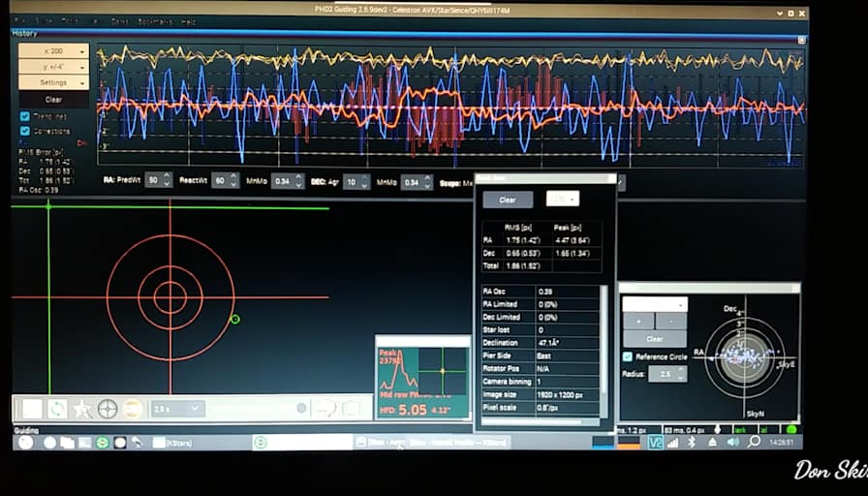Open camera settings icon beside the brain
The image size is (868, 496).
point(351,409)
